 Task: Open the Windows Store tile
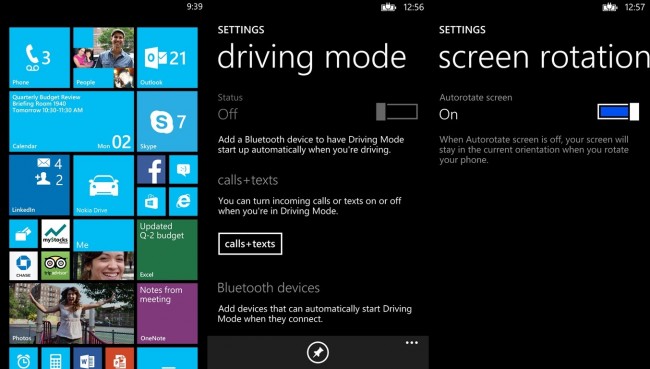[151, 202]
